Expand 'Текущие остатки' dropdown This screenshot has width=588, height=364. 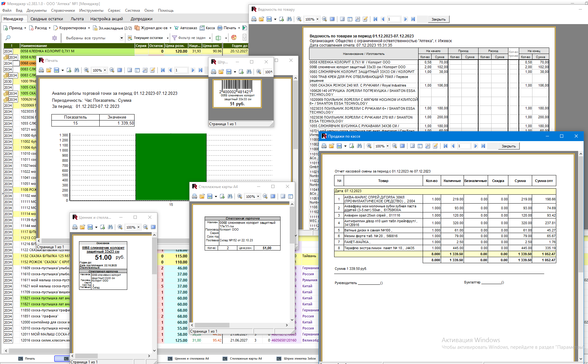point(168,38)
